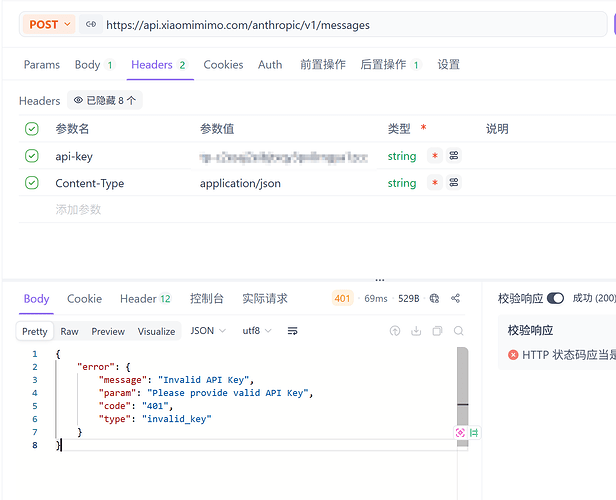Change Content-Type type string

pyautogui.click(x=402, y=183)
